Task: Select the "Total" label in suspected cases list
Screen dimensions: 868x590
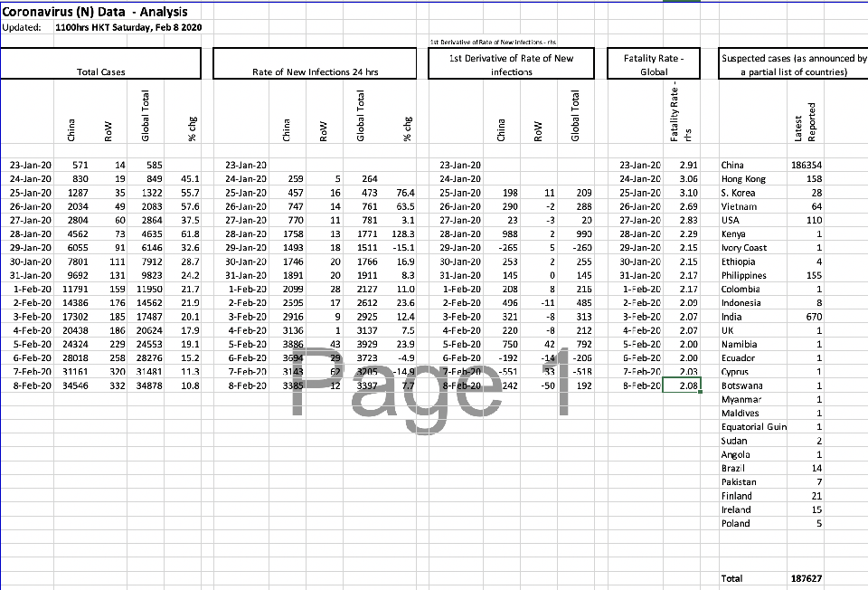Action: (732, 577)
